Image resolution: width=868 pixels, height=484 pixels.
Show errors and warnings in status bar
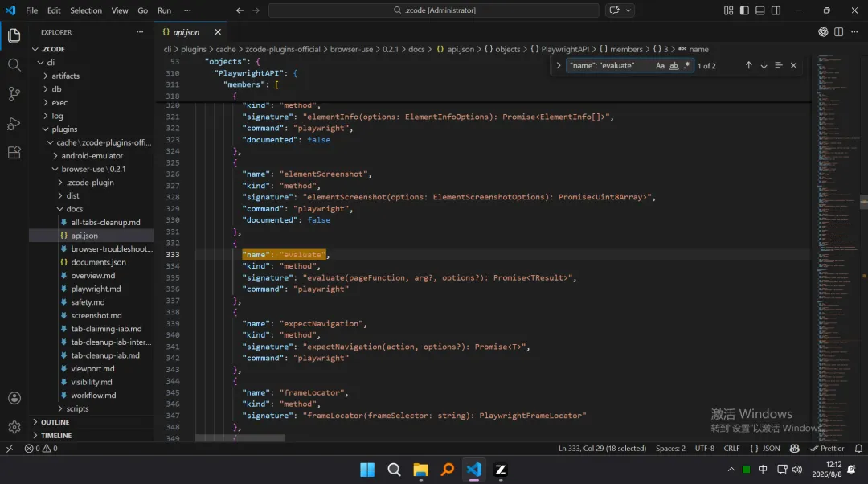pos(41,449)
